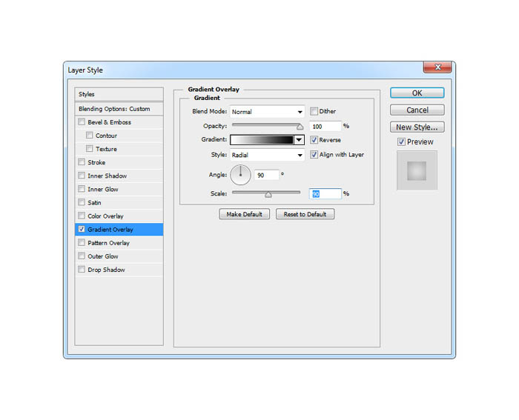
Task: Open the gradient picker arrow
Action: (300, 140)
